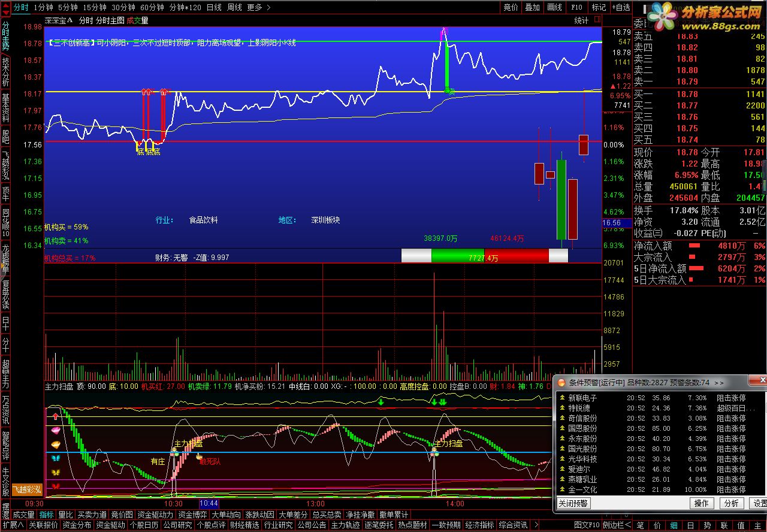Image resolution: width=767 pixels, height=532 pixels.
Task: Select the 大单动向 indicator tab
Action: pos(227,515)
